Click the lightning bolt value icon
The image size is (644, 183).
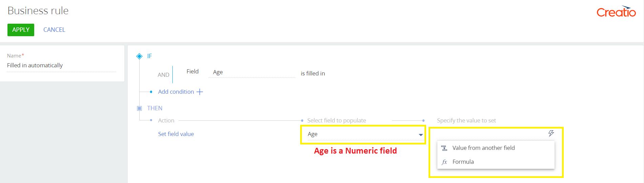point(551,133)
